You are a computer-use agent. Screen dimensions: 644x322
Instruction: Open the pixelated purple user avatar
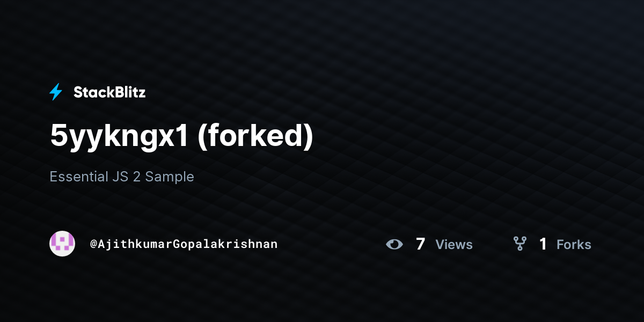[x=62, y=244]
